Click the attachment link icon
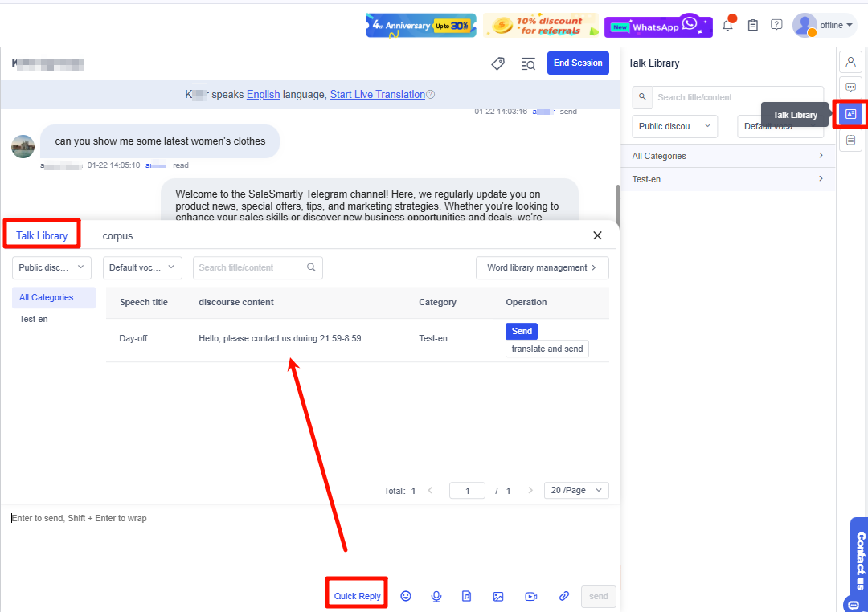 point(564,596)
